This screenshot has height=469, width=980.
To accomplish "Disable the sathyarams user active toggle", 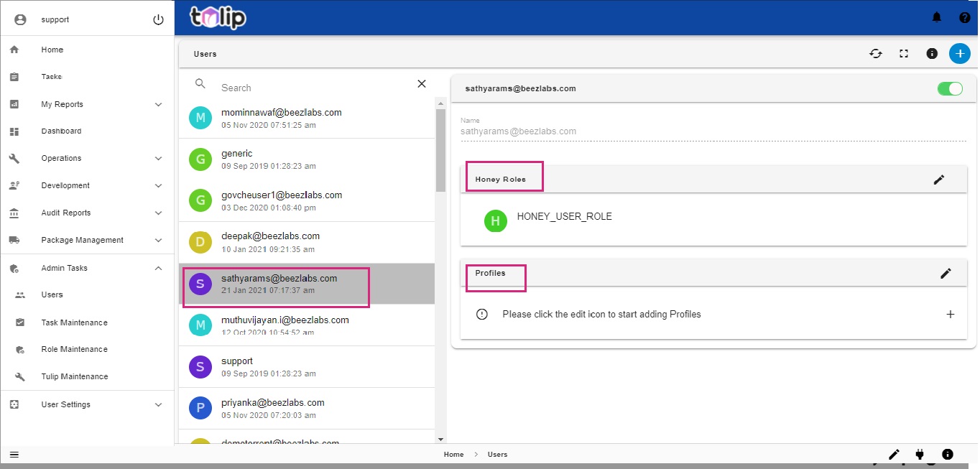I will pyautogui.click(x=950, y=89).
